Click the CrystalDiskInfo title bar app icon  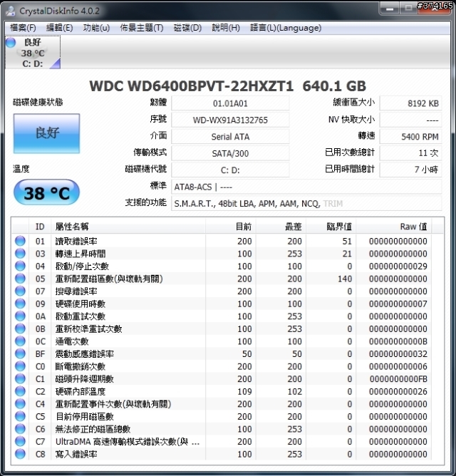point(11,11)
